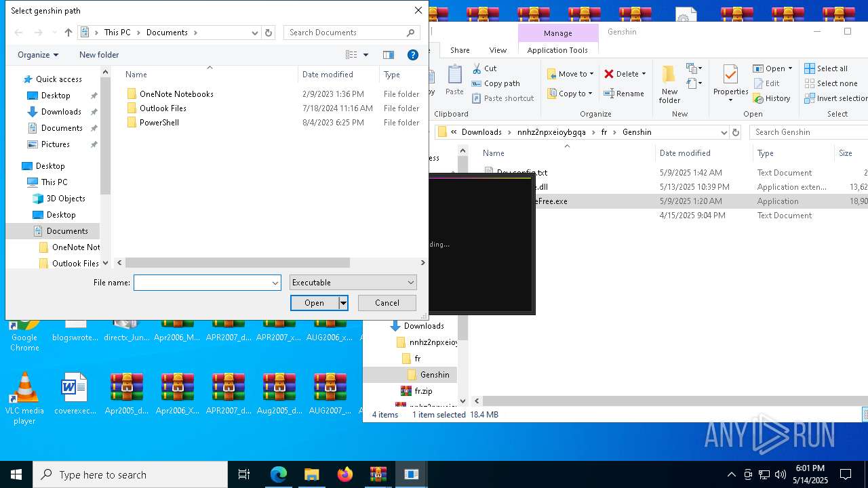
Task: Open VLC media player shortcut
Action: [x=24, y=399]
